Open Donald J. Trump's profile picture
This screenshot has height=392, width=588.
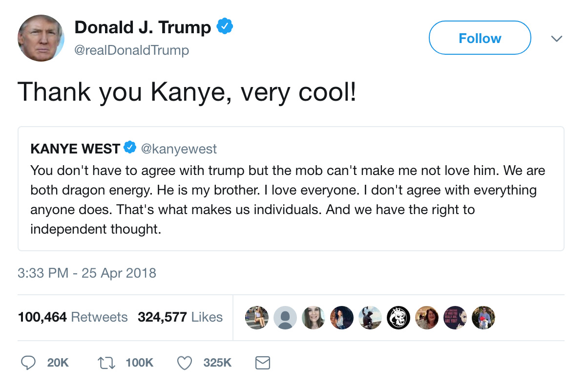pos(41,38)
